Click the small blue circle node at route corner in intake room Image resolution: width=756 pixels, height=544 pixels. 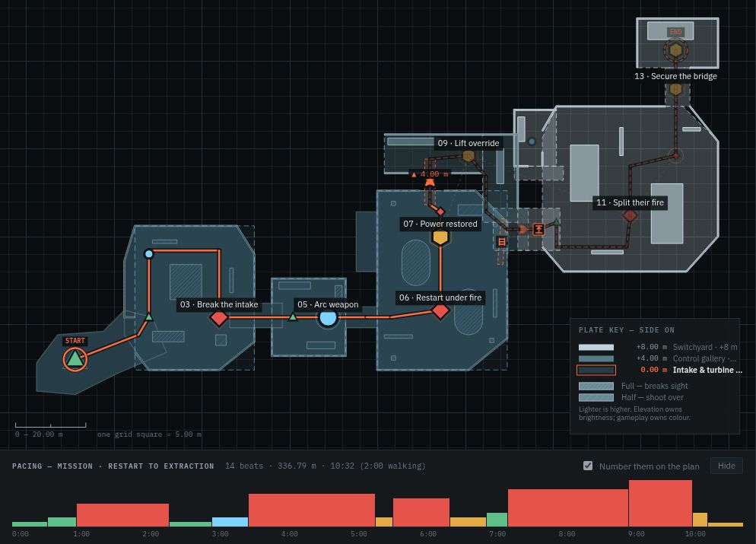[149, 253]
